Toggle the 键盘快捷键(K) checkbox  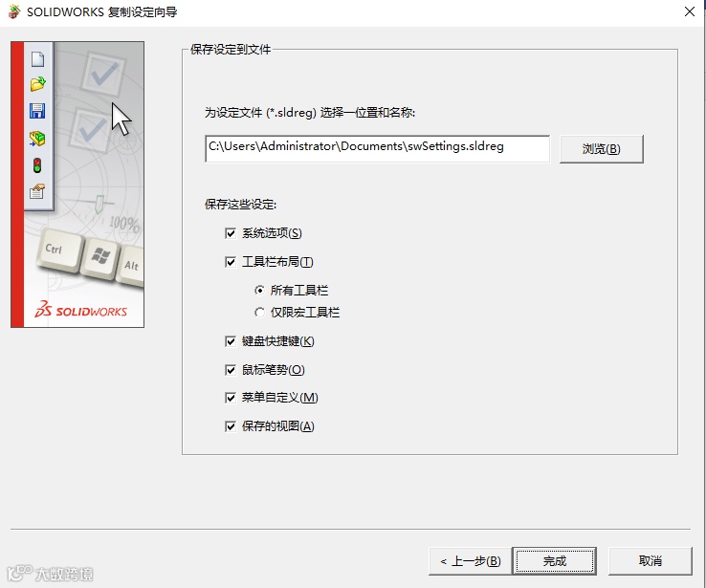pyautogui.click(x=231, y=341)
